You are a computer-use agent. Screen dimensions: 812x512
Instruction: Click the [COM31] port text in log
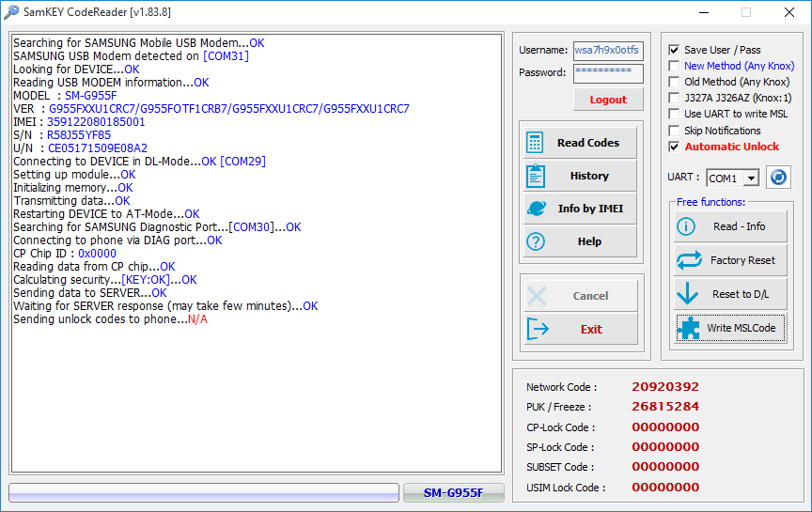pyautogui.click(x=226, y=56)
